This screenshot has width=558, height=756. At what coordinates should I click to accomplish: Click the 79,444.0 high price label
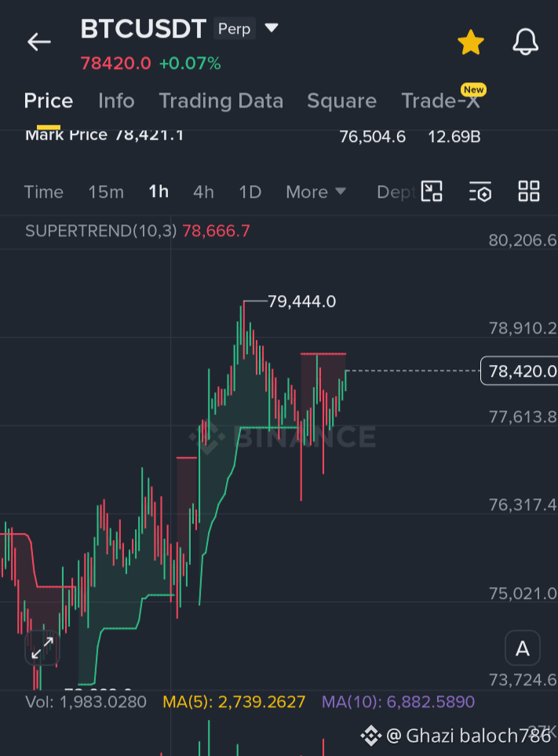301,301
